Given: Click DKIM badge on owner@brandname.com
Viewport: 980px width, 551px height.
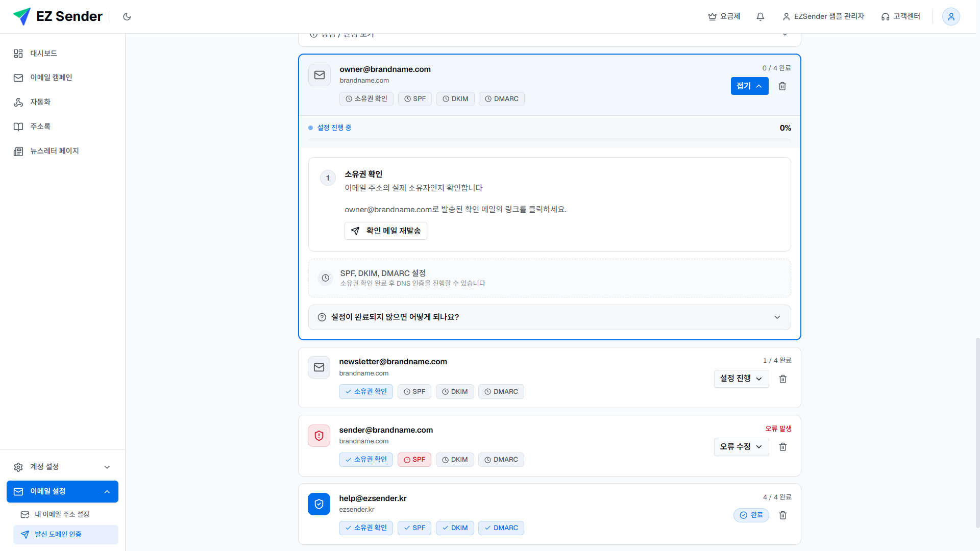Looking at the screenshot, I should pyautogui.click(x=455, y=99).
